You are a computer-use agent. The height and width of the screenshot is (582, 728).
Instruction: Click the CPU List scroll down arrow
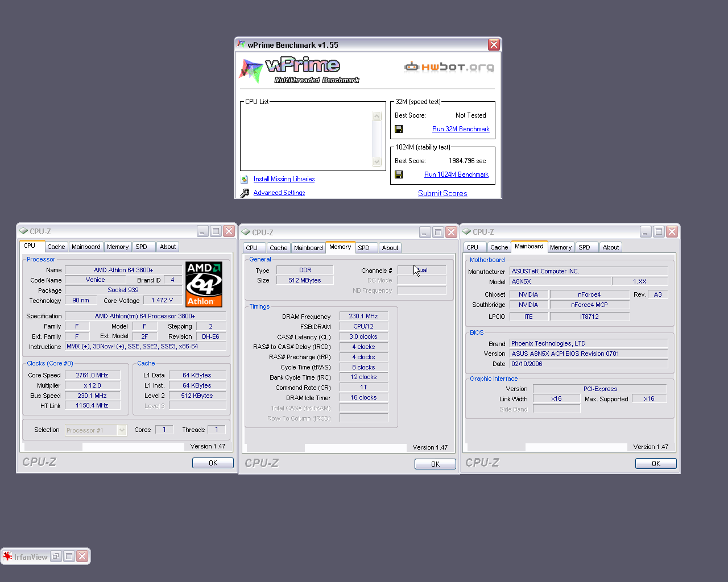[377, 162]
